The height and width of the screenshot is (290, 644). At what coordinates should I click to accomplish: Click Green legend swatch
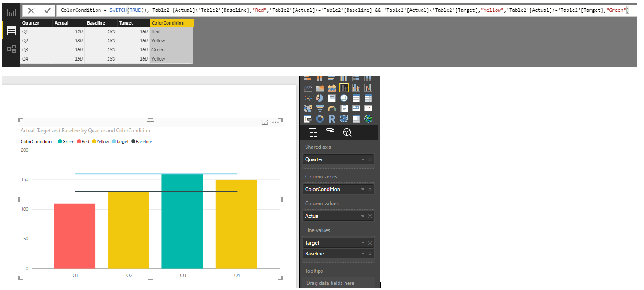pos(60,141)
